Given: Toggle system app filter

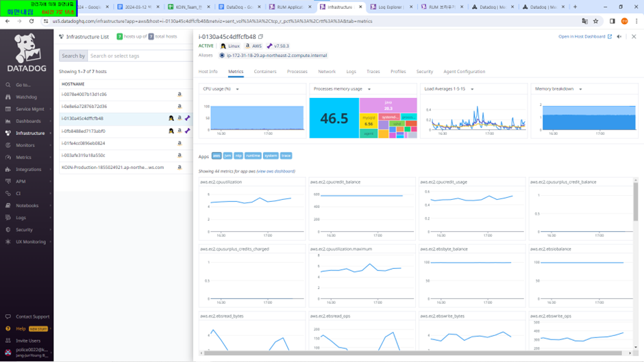Looking at the screenshot, I should (x=271, y=156).
